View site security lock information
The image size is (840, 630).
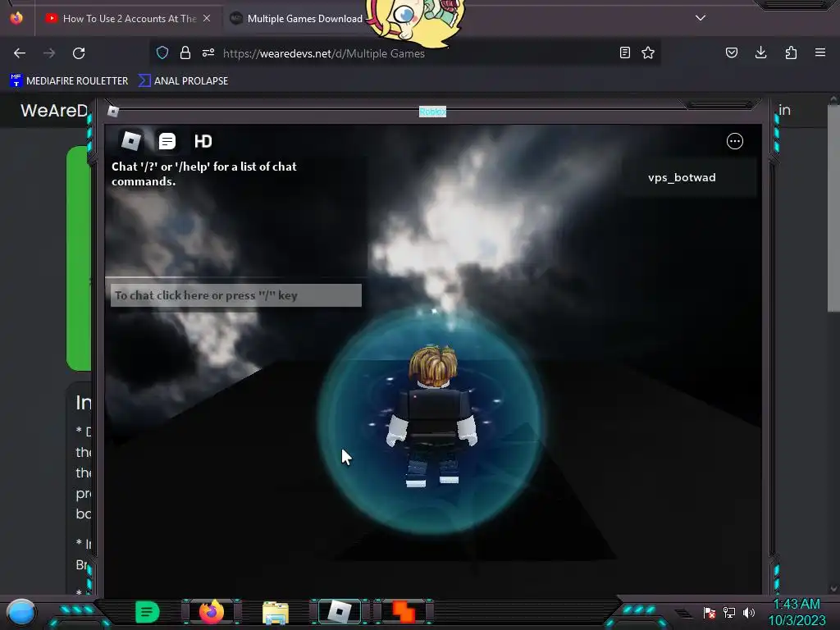pos(185,52)
